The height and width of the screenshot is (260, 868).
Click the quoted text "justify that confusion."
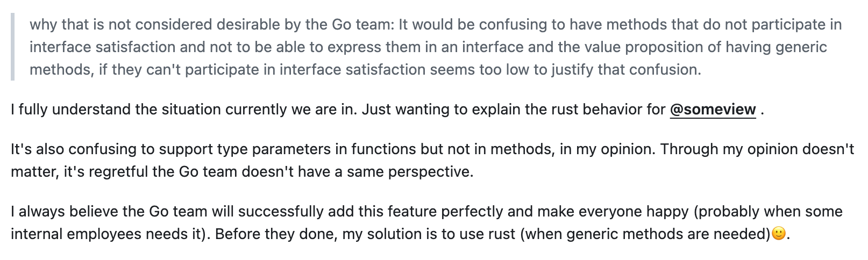click(x=626, y=70)
